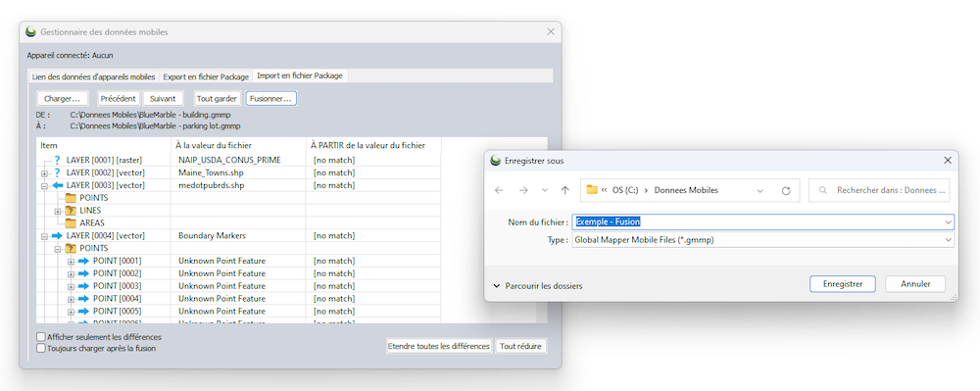This screenshot has height=391, width=980.
Task: Collapse LAYER [0003] tree node
Action: [44, 185]
